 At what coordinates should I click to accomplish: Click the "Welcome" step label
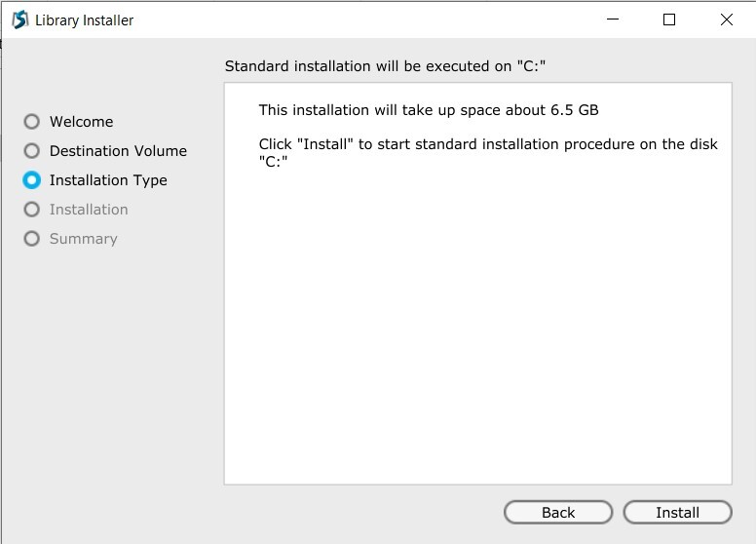click(81, 122)
